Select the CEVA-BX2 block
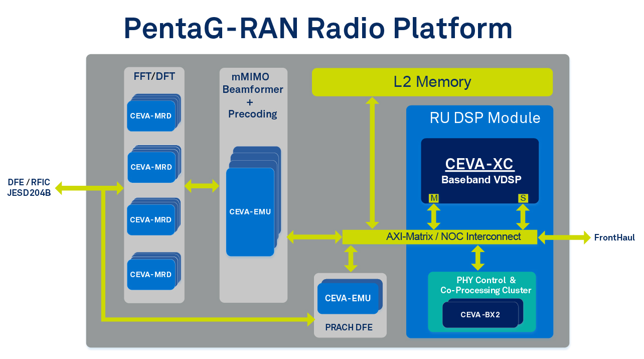 tap(480, 315)
